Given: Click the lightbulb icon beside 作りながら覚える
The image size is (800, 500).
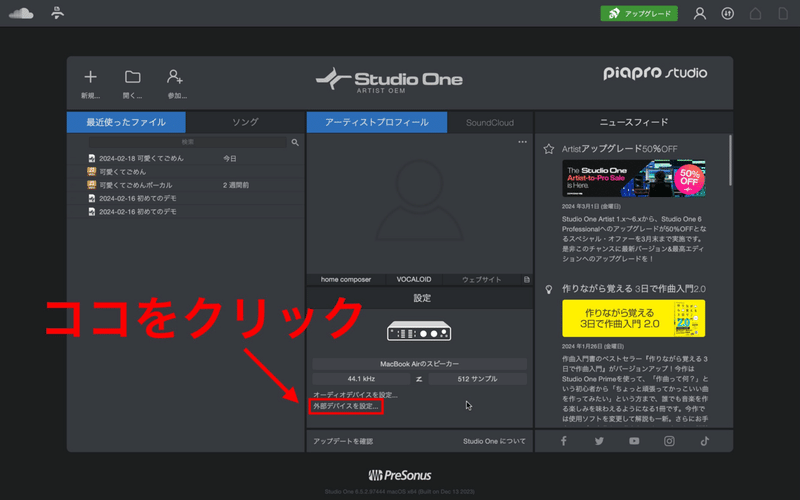Looking at the screenshot, I should coord(548,289).
